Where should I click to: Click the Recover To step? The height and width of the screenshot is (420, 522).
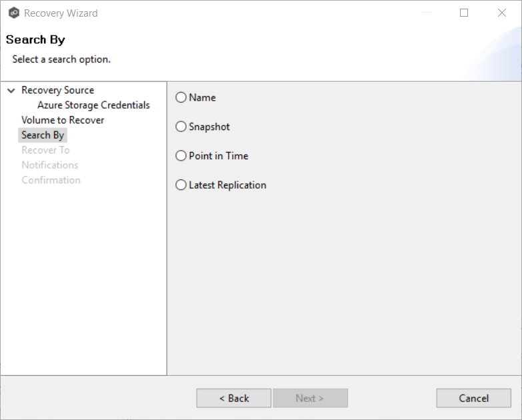click(x=45, y=150)
